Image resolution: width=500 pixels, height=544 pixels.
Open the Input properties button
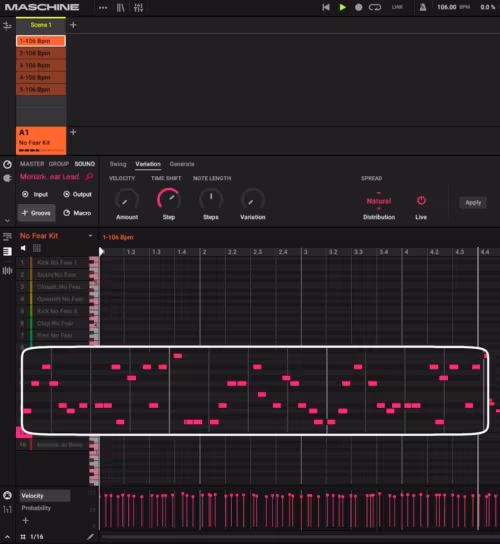35,194
